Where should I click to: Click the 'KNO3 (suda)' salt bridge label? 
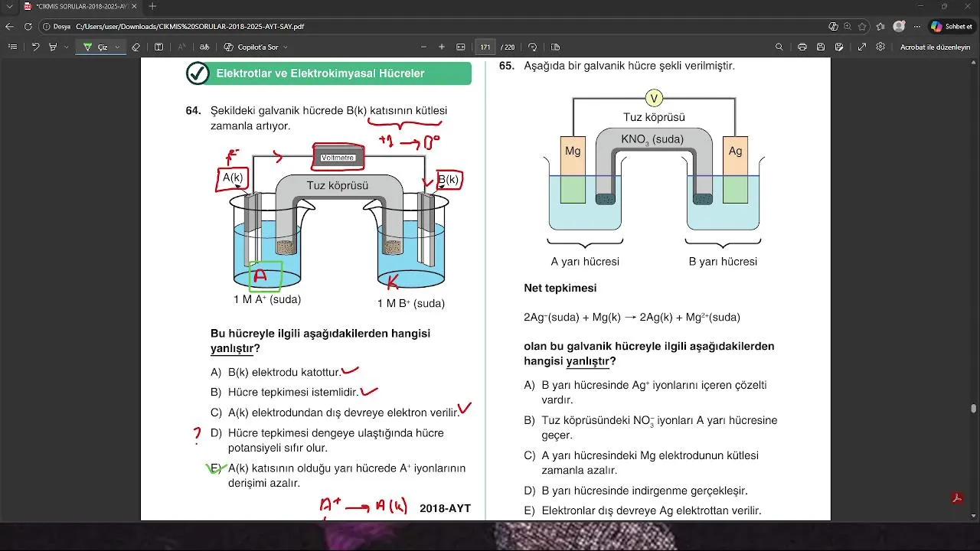click(652, 140)
